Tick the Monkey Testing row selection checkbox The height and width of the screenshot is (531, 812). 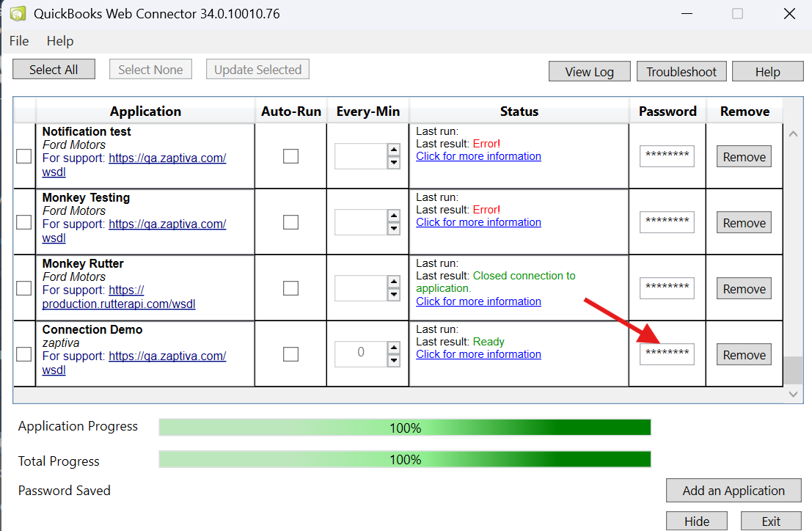click(24, 222)
